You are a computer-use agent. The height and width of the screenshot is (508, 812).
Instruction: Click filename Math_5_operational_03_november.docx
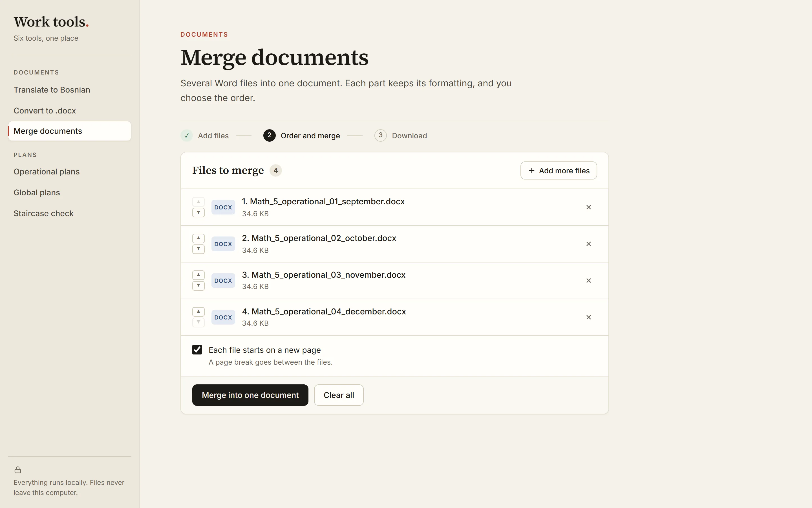point(324,275)
